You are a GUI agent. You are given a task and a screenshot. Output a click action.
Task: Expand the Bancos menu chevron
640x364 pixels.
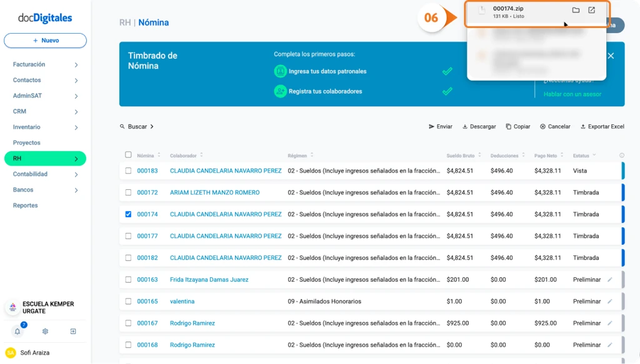pos(76,190)
